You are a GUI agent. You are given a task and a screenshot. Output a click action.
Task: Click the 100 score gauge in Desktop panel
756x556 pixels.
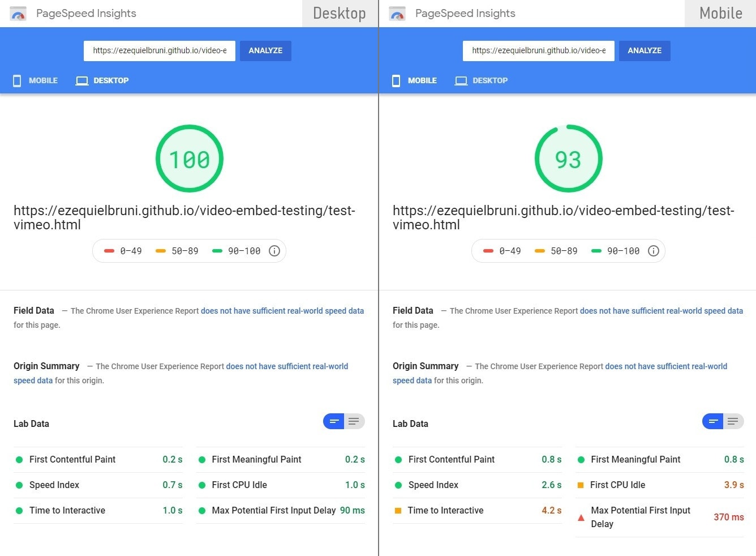(x=190, y=159)
